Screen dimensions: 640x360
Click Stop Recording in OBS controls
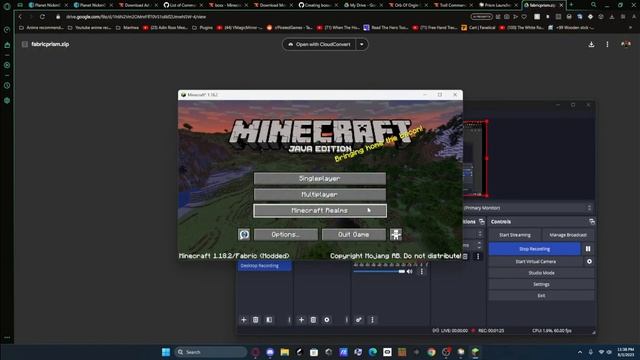(x=534, y=249)
